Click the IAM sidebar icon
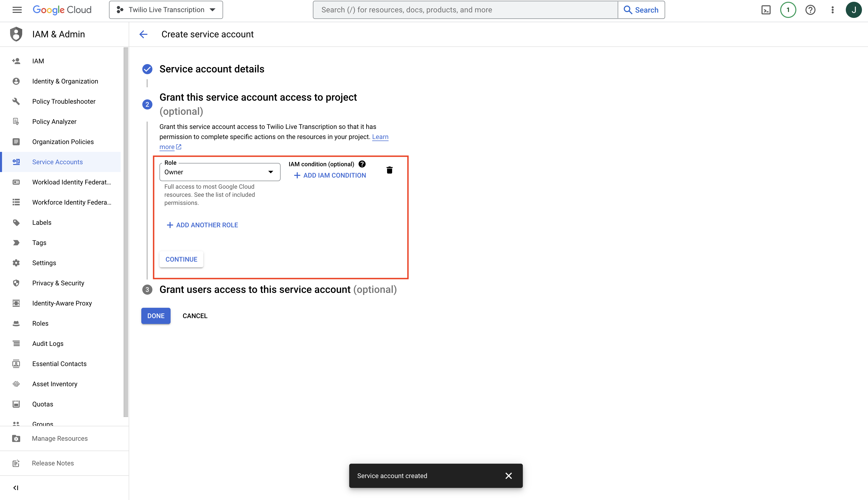The width and height of the screenshot is (868, 500). [16, 61]
